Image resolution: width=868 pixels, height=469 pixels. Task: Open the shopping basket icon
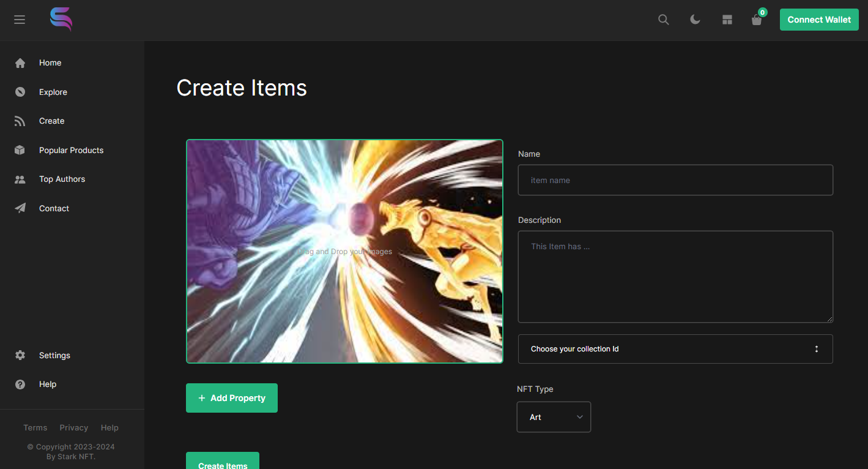(x=757, y=20)
